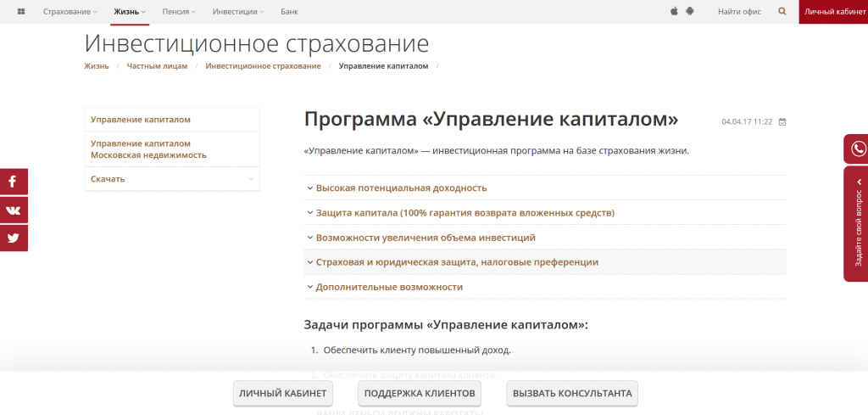Screen dimensions: 868x415
Task: Expand "Дополнительные возможности" section
Action: pyautogui.click(x=389, y=287)
